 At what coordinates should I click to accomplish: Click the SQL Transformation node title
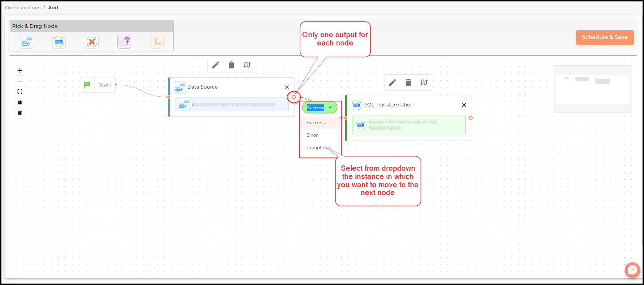tap(389, 105)
